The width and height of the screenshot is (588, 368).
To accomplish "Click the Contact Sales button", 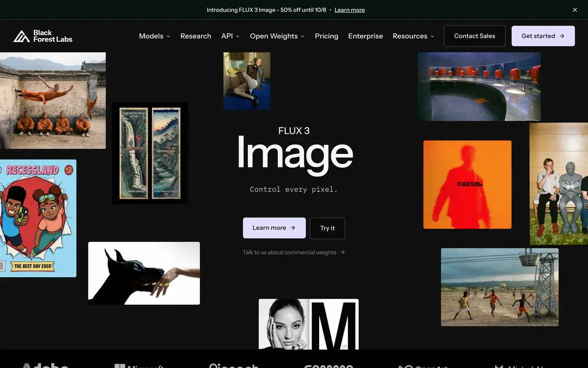I will click(474, 36).
